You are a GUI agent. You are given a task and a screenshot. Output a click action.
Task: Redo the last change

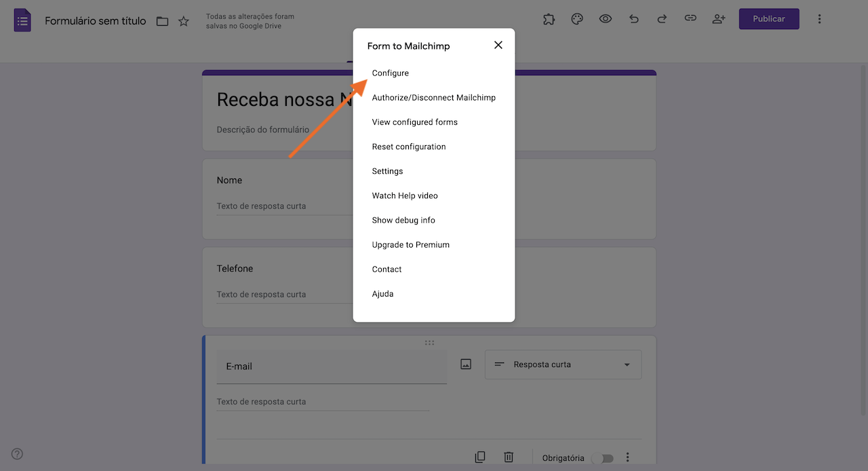point(663,19)
